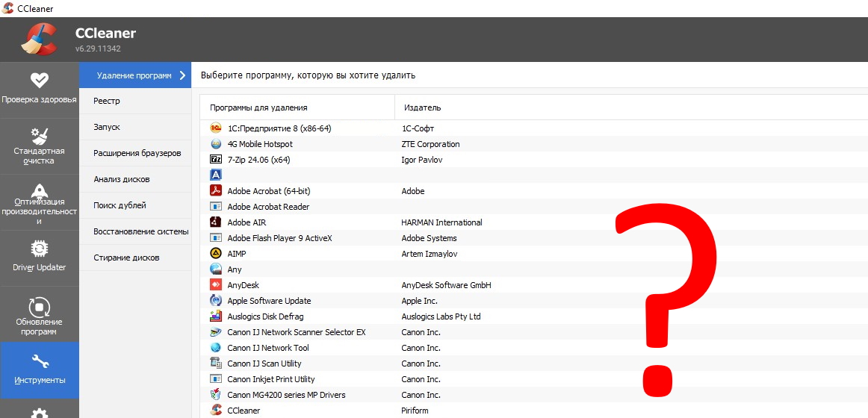The height and width of the screenshot is (418, 868).
Task: Click the Auslogics Labs Pty Ltd cell
Action: coord(441,316)
